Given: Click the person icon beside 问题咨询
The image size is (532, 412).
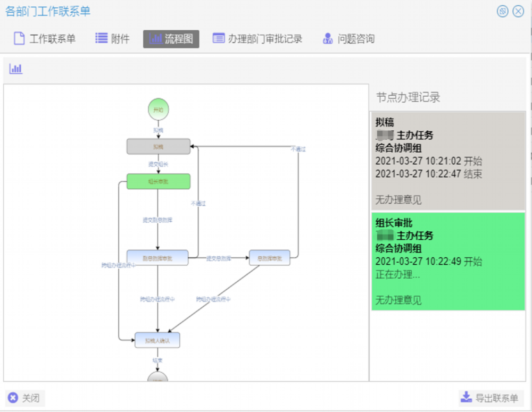Looking at the screenshot, I should click(328, 39).
